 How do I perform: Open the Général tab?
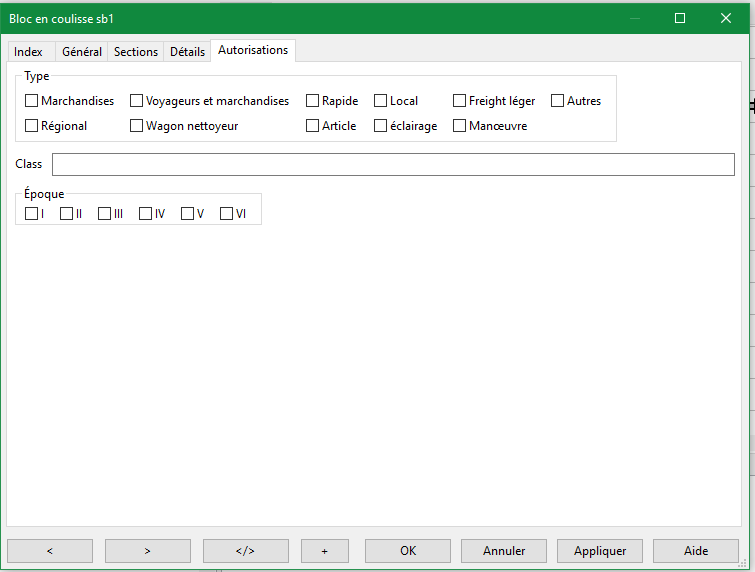click(x=82, y=52)
